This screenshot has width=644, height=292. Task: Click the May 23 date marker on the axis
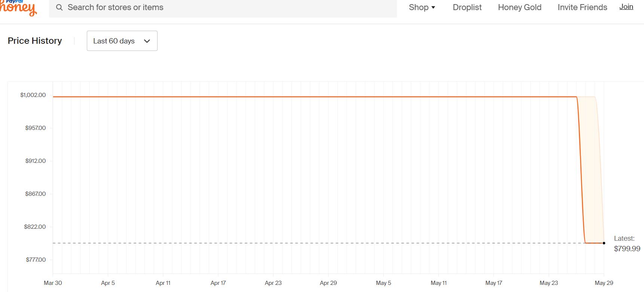point(549,283)
